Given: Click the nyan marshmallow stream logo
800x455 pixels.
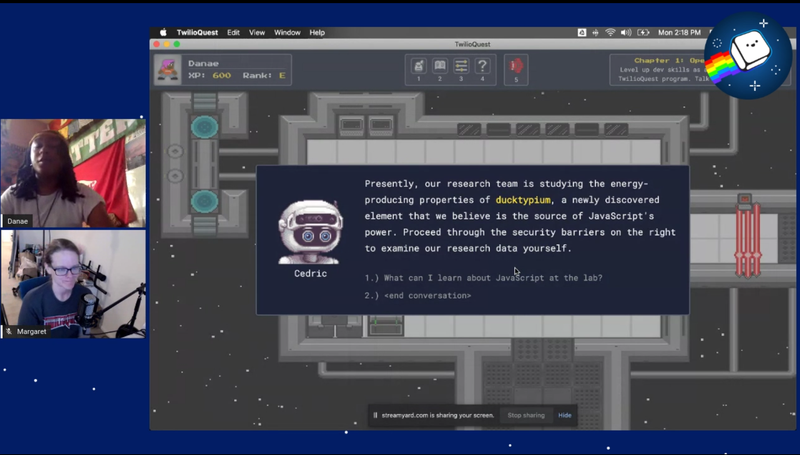Looking at the screenshot, I should tap(747, 55).
